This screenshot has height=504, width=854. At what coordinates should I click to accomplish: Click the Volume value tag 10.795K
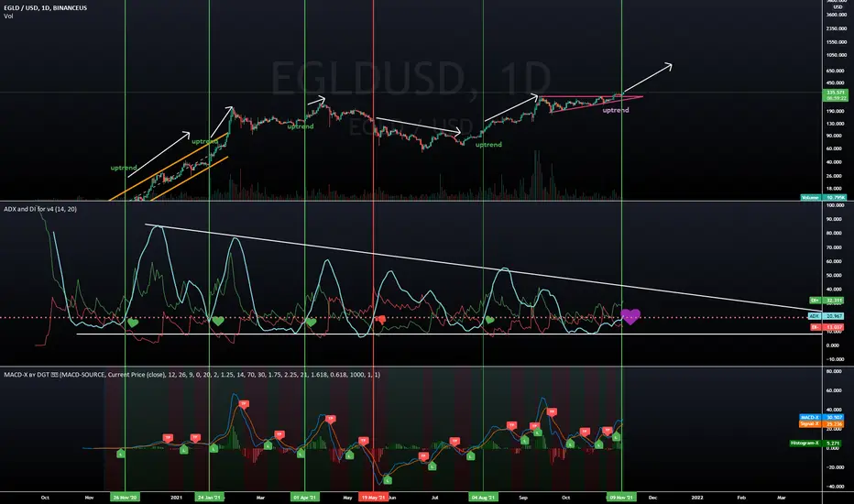pyautogui.click(x=824, y=197)
